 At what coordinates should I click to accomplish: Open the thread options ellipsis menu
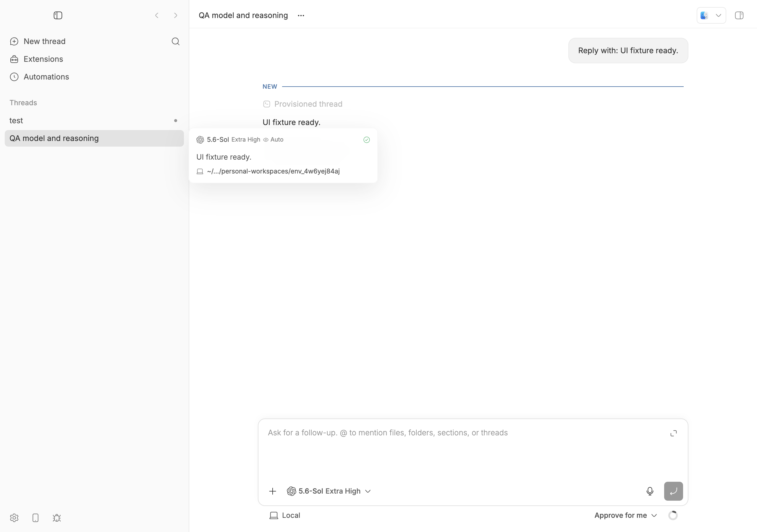(x=301, y=15)
